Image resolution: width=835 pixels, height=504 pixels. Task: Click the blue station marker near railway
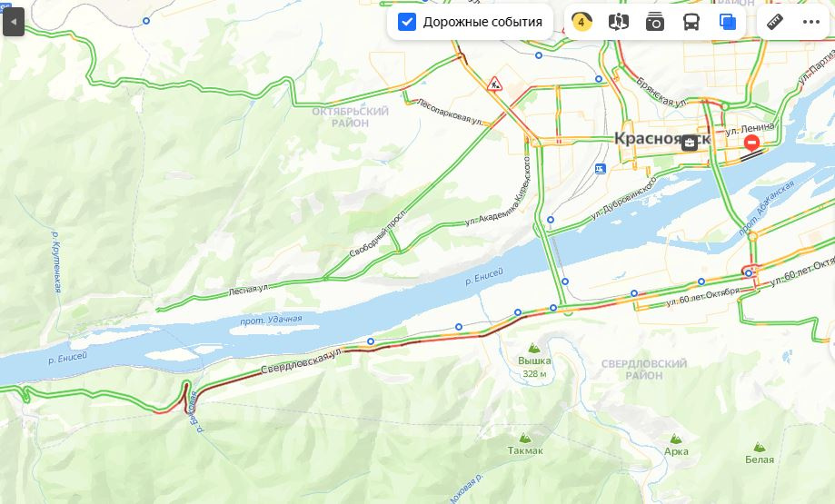tap(601, 169)
